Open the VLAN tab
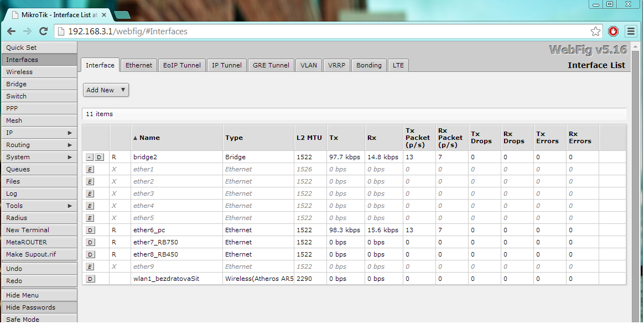Viewport: 644px width, 324px height. (309, 65)
